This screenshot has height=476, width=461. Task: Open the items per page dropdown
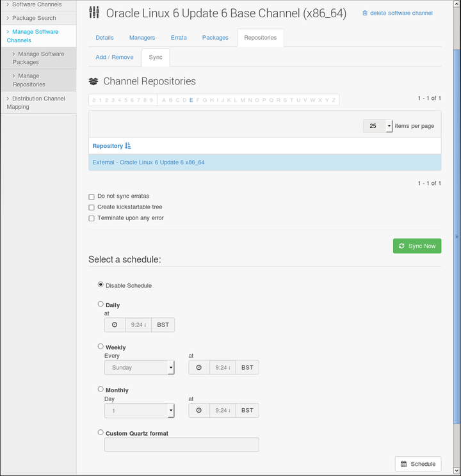point(378,126)
